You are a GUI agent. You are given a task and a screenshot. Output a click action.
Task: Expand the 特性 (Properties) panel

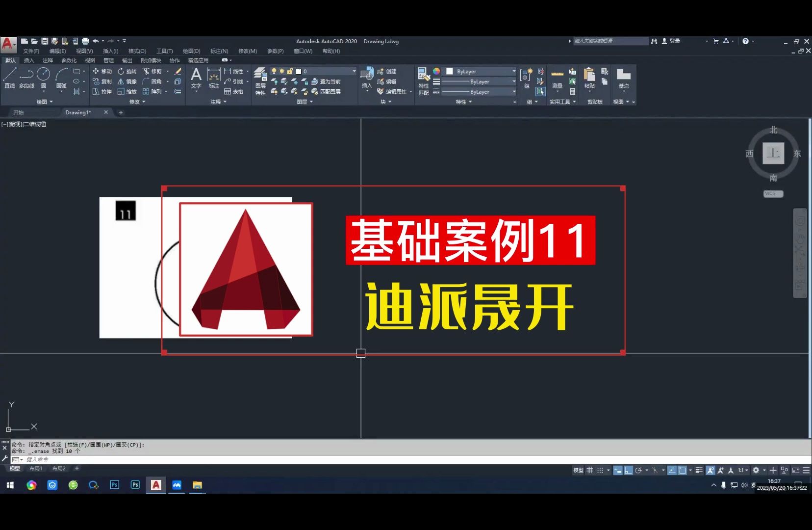click(x=464, y=102)
